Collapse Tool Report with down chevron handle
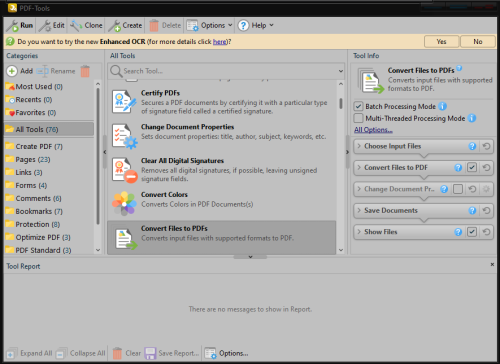The image size is (500, 364). 250,257
